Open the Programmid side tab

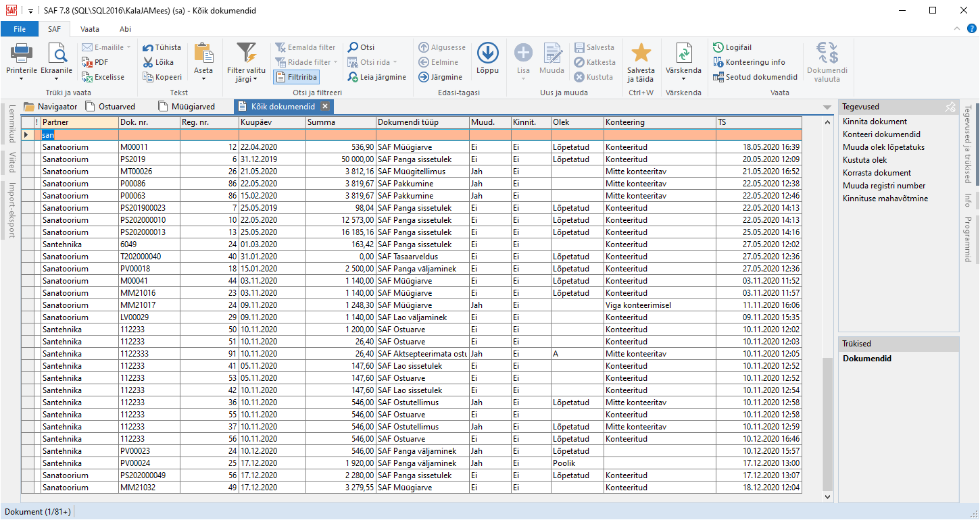967,239
